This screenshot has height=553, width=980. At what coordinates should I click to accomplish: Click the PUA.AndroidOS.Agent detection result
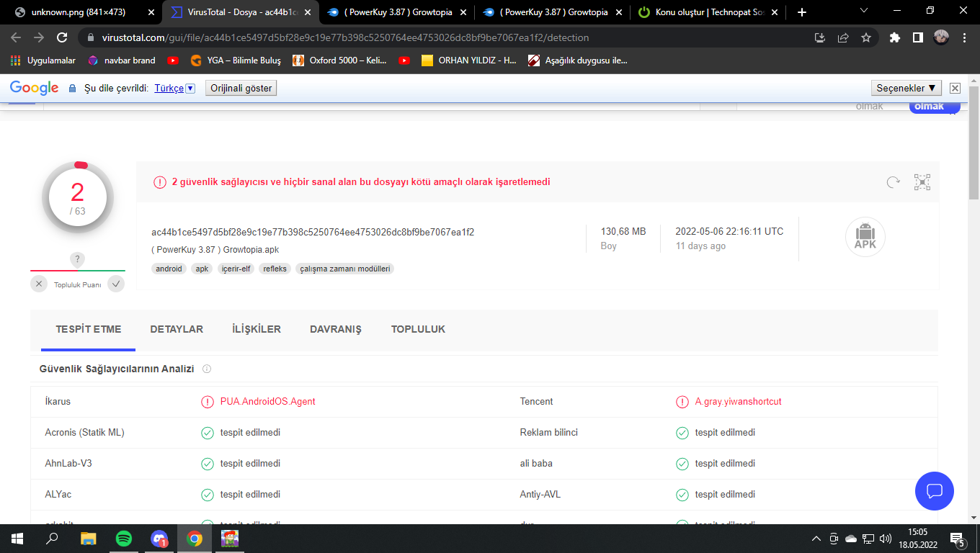pos(268,402)
